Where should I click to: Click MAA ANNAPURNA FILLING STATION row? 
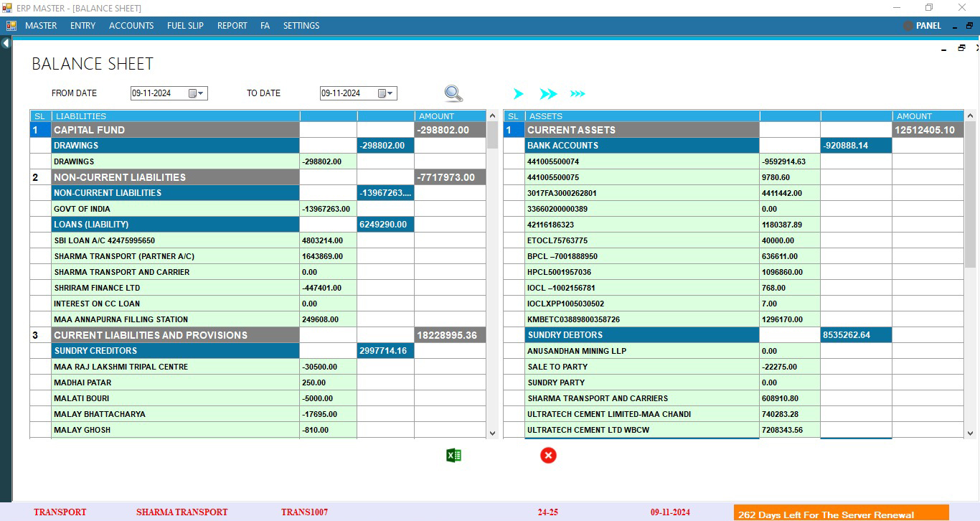click(x=258, y=319)
